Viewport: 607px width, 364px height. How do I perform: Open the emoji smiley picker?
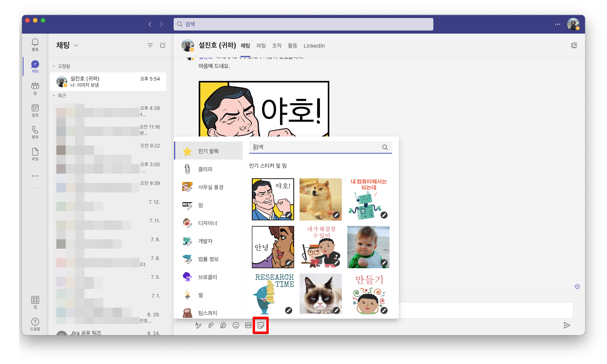[x=236, y=325]
